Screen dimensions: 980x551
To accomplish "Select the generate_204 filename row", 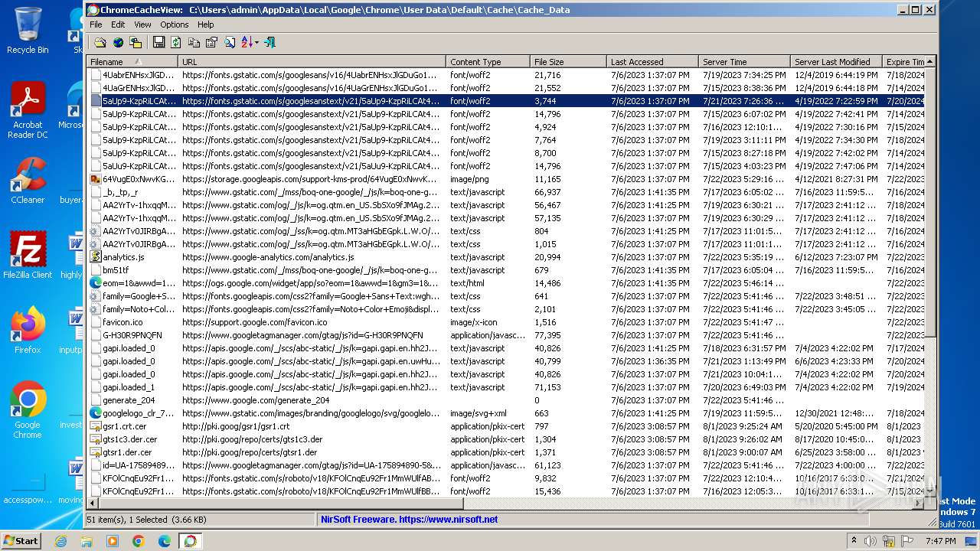I will [129, 400].
